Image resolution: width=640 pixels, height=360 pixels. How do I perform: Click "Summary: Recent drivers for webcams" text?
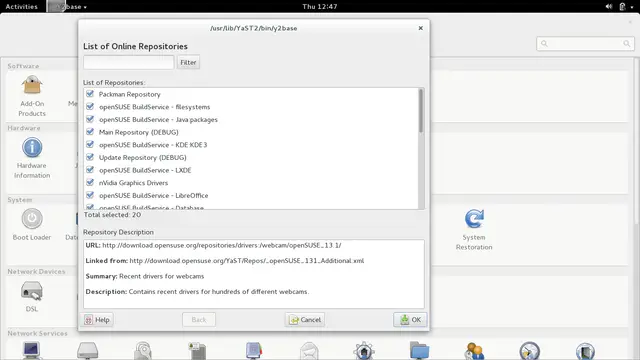[x=145, y=276]
